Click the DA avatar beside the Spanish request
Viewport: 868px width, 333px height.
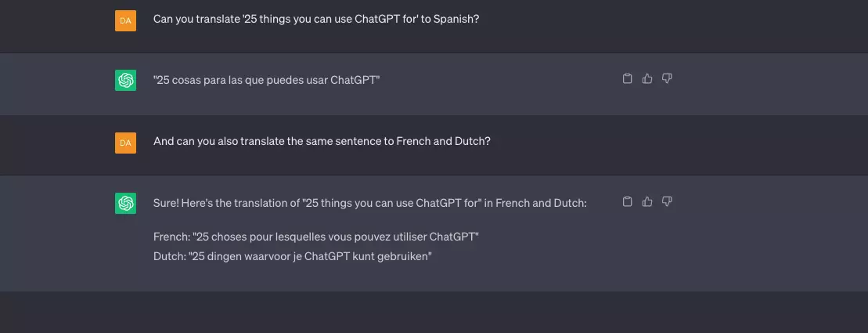coord(126,20)
